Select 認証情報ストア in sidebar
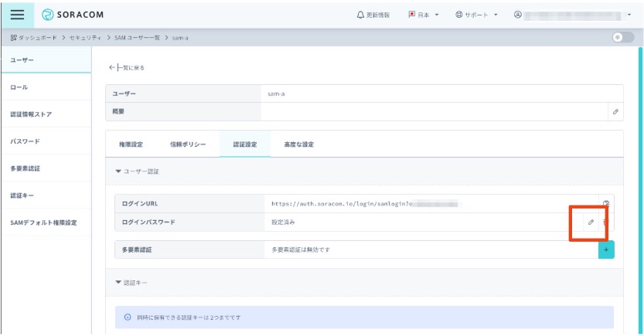The width and height of the screenshot is (644, 336). [30, 114]
